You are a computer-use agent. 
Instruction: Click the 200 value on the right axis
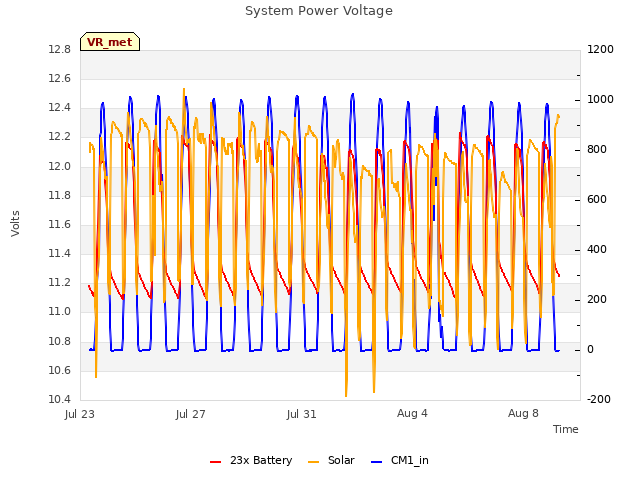pos(597,299)
